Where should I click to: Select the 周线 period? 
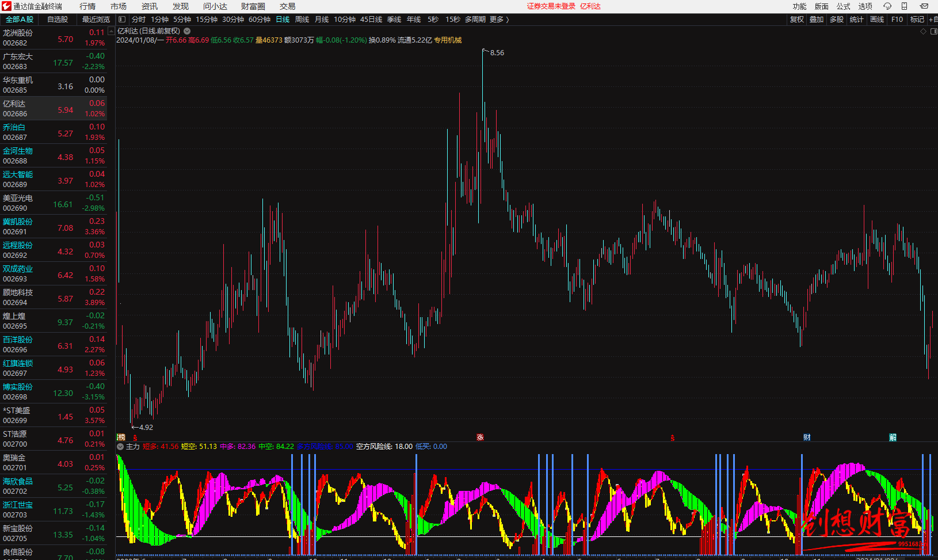[302, 20]
